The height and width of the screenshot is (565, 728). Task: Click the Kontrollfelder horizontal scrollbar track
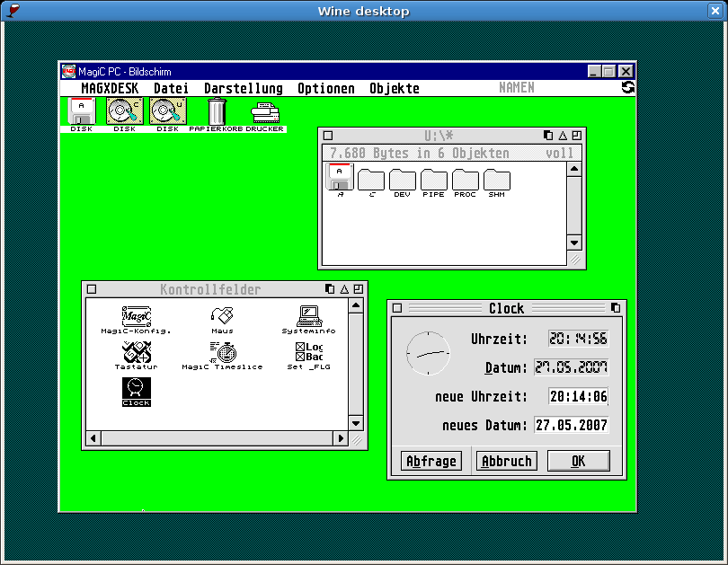(x=218, y=438)
